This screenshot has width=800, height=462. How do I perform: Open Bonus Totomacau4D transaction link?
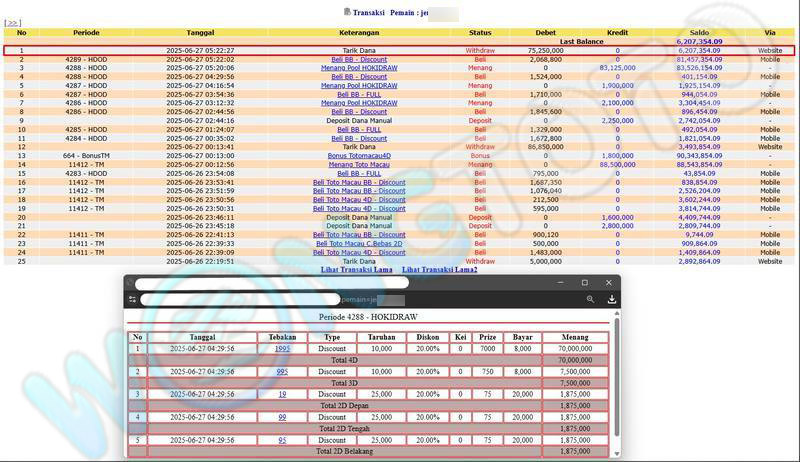point(359,156)
